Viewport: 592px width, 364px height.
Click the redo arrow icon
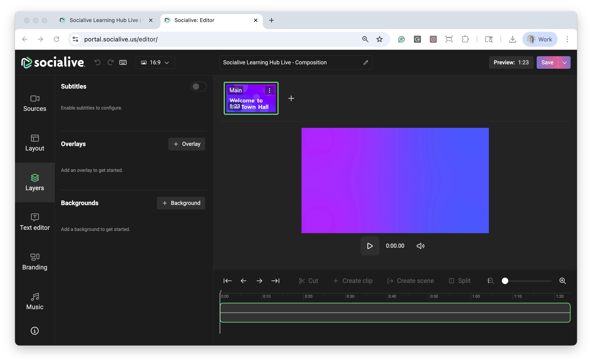pyautogui.click(x=110, y=63)
